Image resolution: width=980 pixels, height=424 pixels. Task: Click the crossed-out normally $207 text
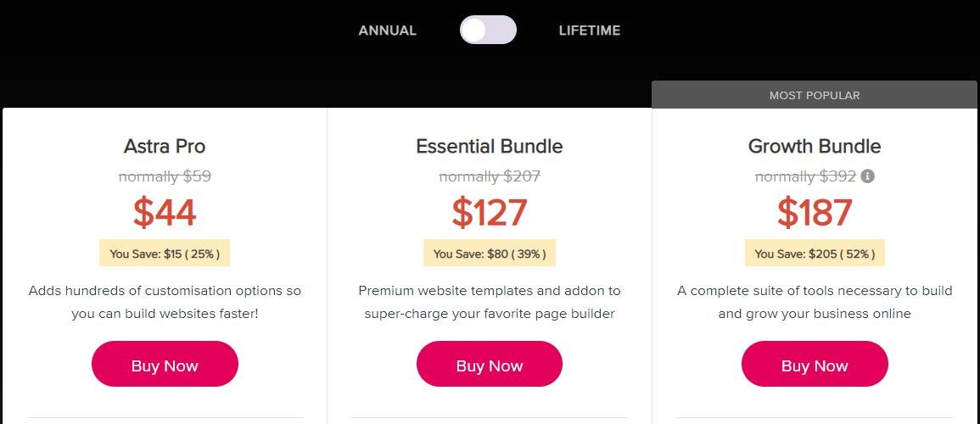[x=490, y=176]
